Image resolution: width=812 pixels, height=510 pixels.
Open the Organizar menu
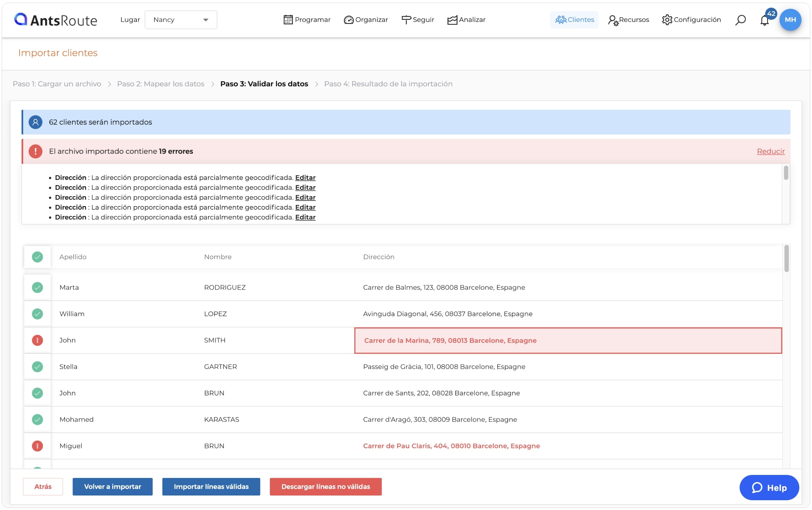coord(366,20)
